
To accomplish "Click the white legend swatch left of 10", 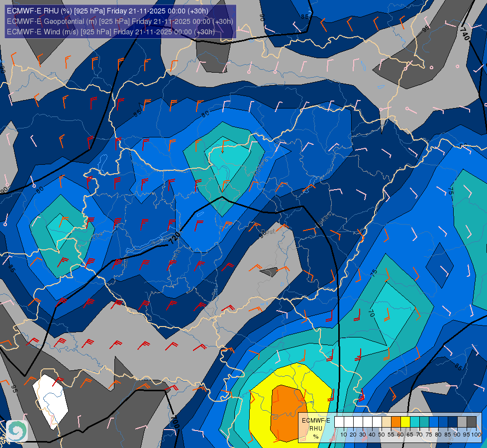I will click(x=339, y=422).
